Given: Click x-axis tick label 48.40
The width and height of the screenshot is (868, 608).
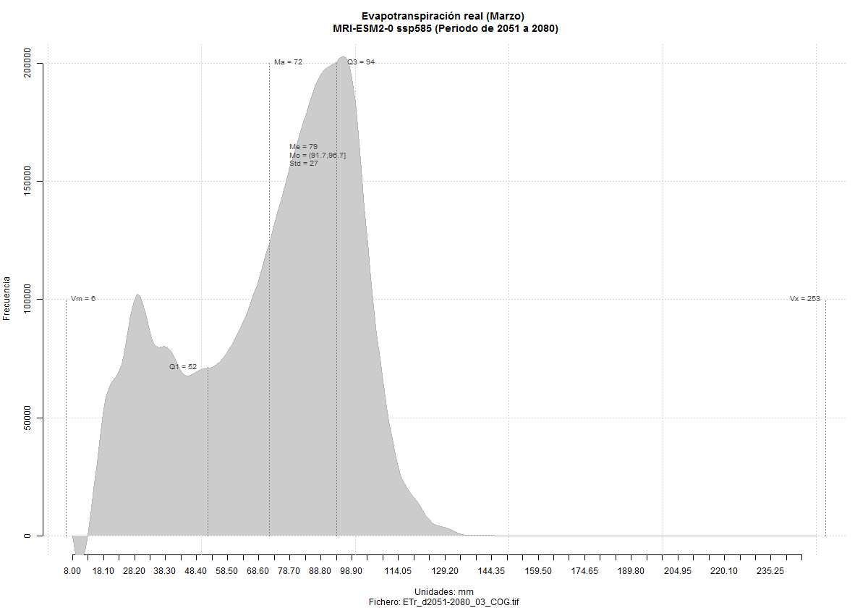Looking at the screenshot, I should point(197,571).
